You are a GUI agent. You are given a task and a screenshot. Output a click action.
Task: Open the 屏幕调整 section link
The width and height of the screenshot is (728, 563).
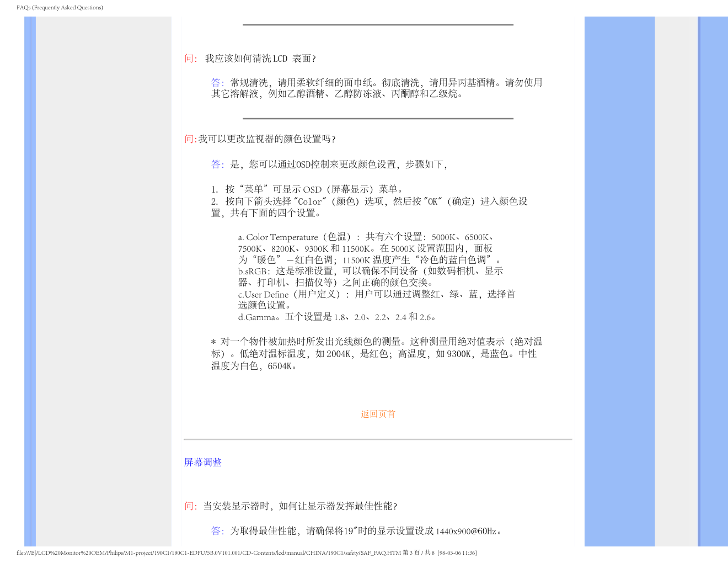click(x=203, y=463)
